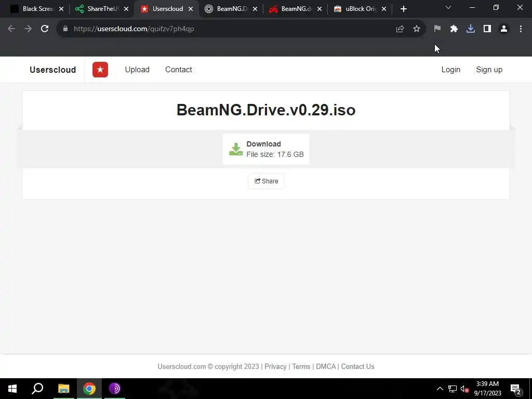This screenshot has width=532, height=399.
Task: Click the BeamNG.Drive.v0.29.iso heading
Action: [x=266, y=110]
